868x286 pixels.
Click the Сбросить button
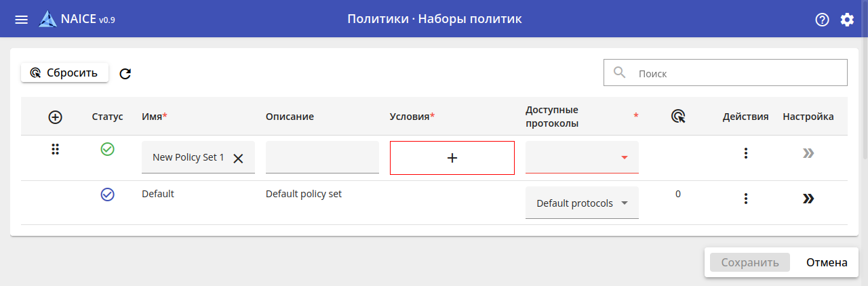point(64,73)
